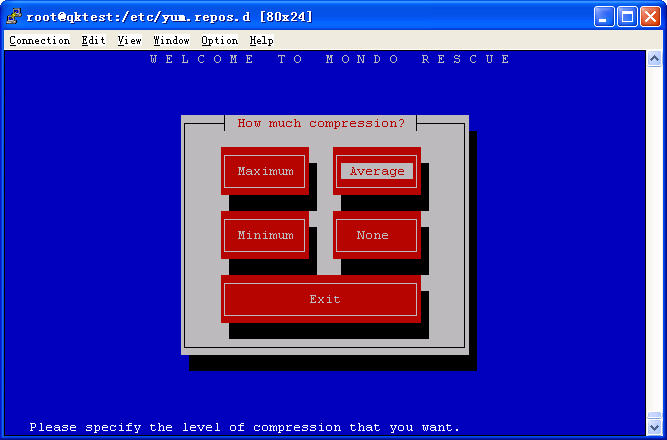Minimize the terminal window
The height and width of the screenshot is (440, 667).
[604, 16]
